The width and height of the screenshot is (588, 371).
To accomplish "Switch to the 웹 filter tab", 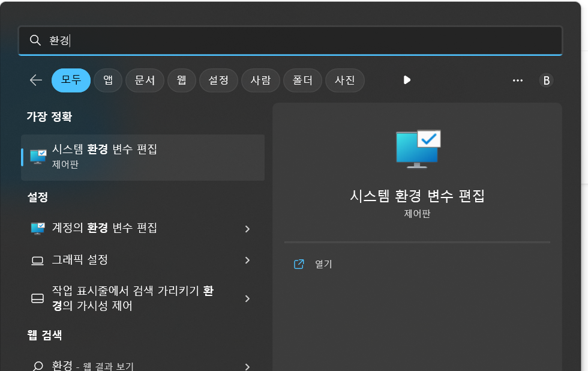I will [x=181, y=80].
